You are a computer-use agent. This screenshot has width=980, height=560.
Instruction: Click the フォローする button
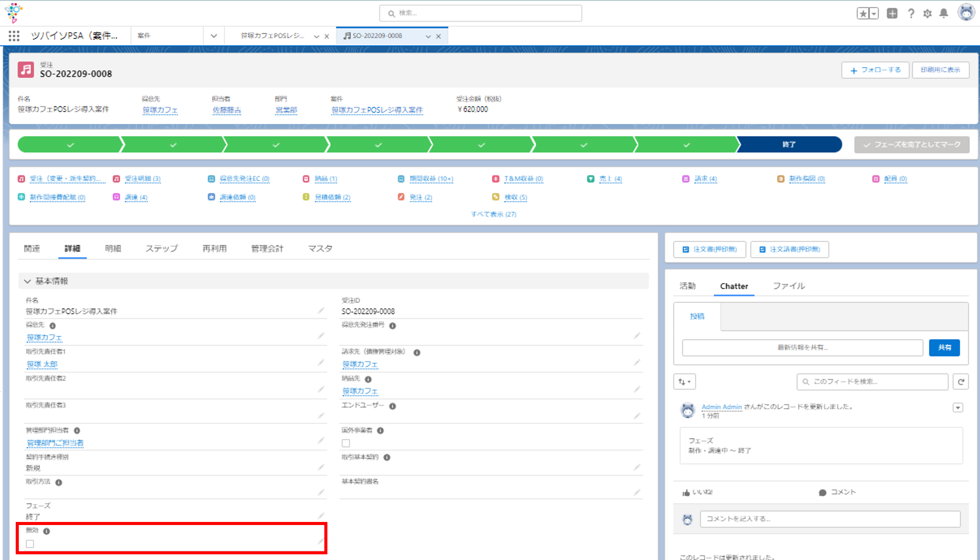pos(875,70)
